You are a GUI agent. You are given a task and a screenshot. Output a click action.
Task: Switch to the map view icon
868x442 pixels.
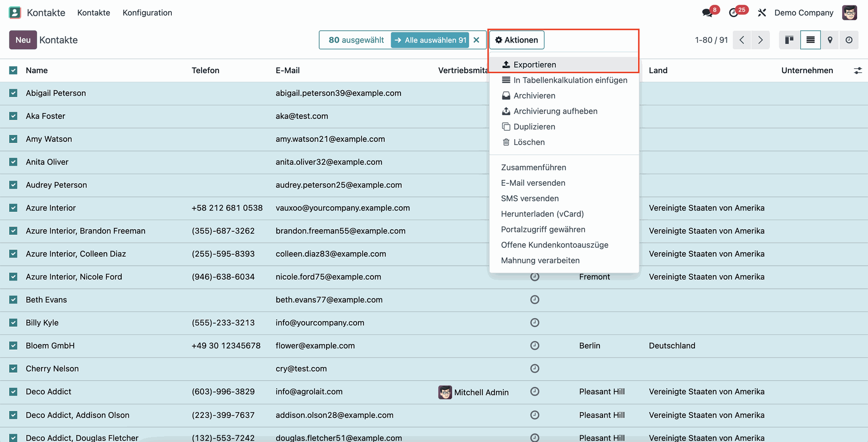pyautogui.click(x=830, y=40)
